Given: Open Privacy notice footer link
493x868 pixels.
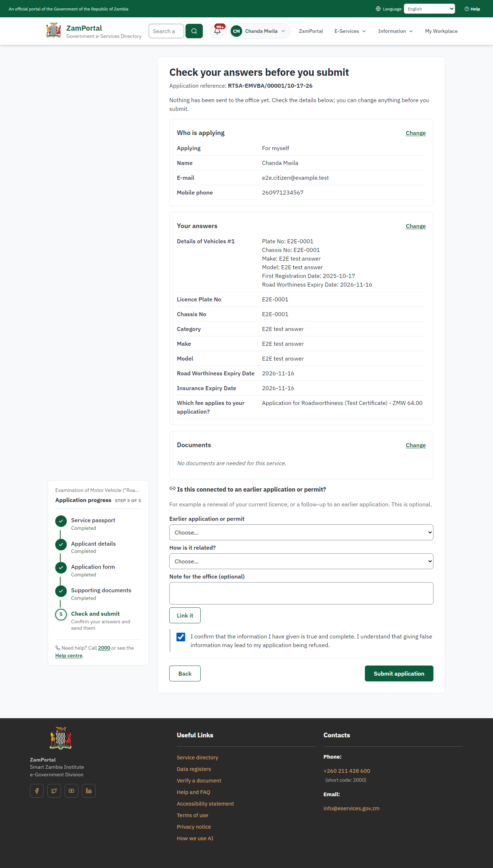Looking at the screenshot, I should click(194, 826).
